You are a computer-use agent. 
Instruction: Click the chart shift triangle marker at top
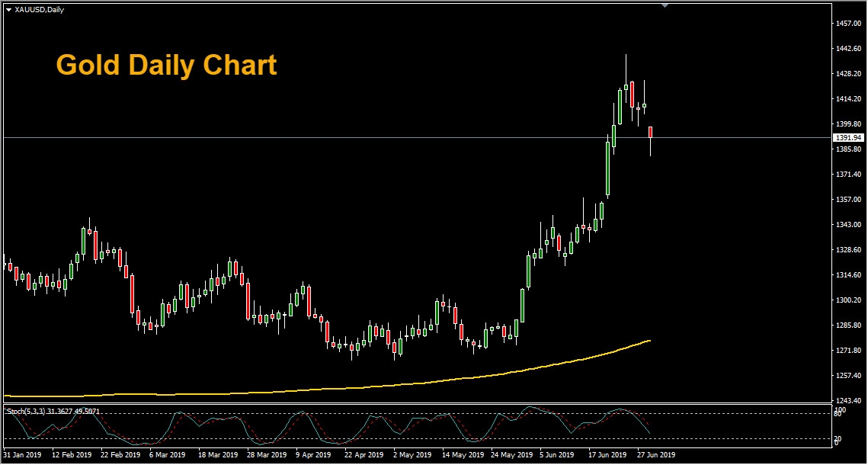(665, 5)
